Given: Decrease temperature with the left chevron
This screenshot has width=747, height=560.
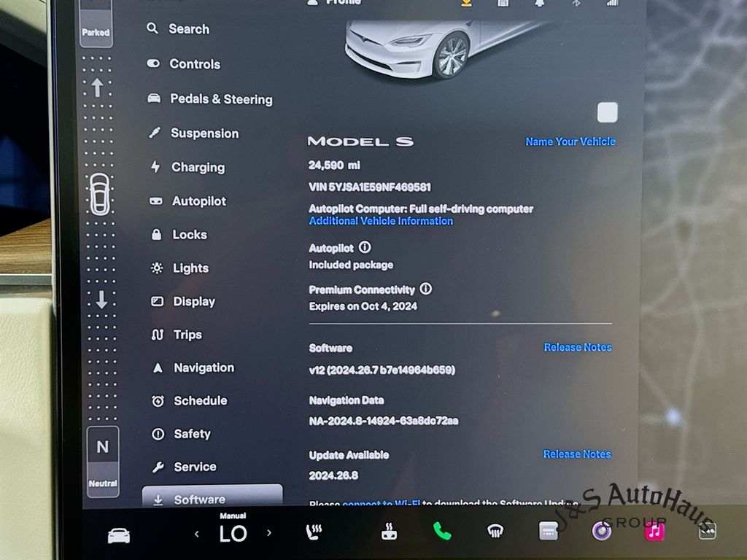Looking at the screenshot, I should pyautogui.click(x=197, y=534).
